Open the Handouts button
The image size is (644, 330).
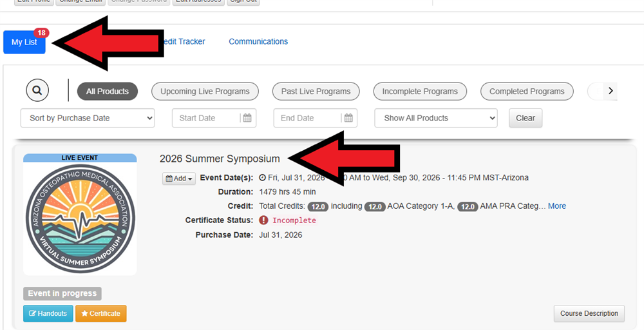tap(48, 313)
